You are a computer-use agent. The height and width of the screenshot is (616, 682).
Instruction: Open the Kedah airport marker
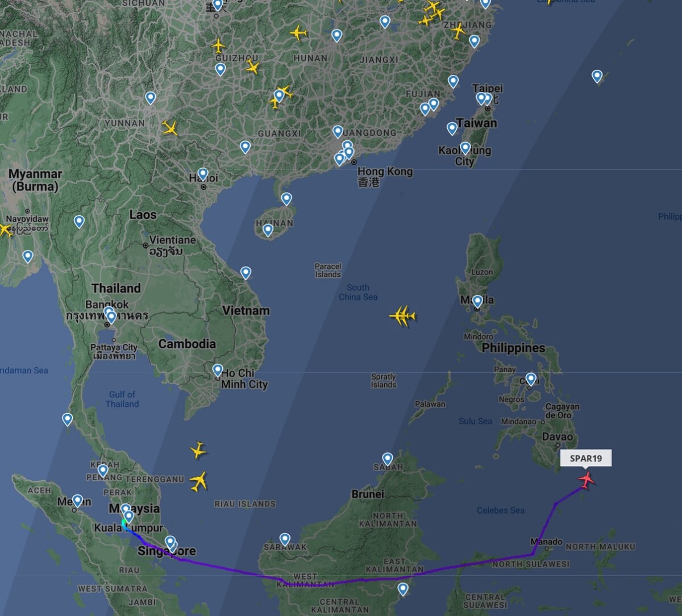103,471
